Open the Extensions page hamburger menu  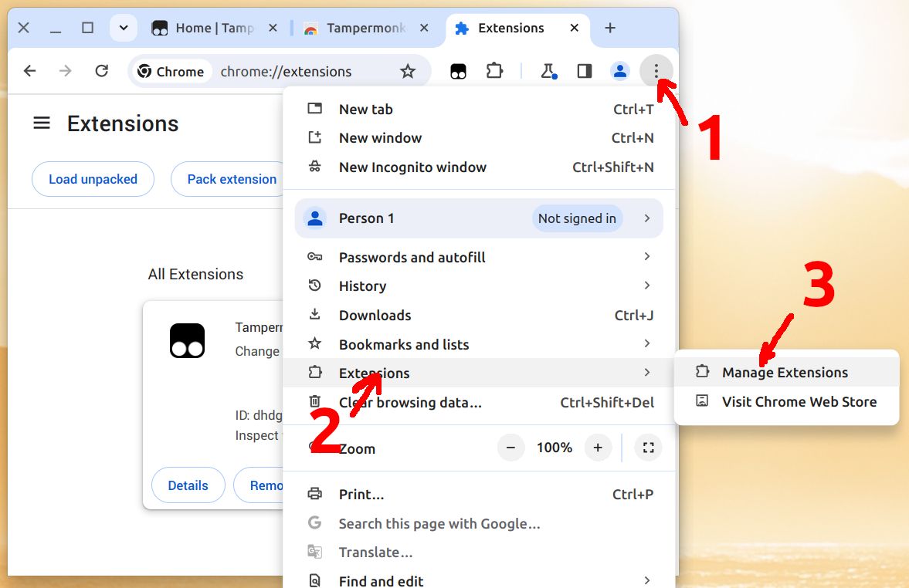(x=41, y=123)
